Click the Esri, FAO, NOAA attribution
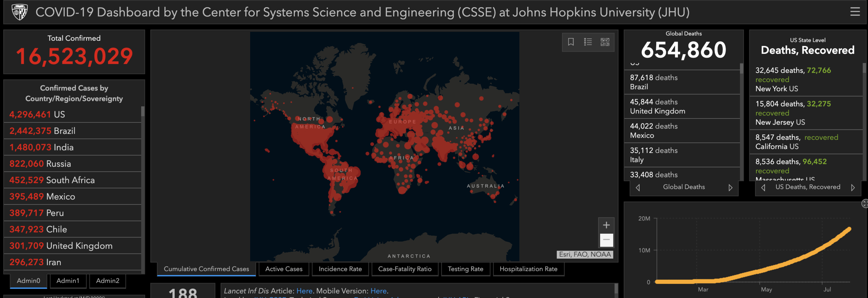The width and height of the screenshot is (868, 298). [x=585, y=254]
